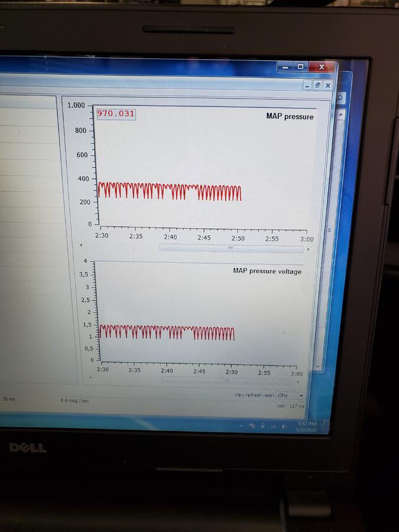The image size is (399, 532).
Task: Show hidden system tray icons
Action: (241, 425)
